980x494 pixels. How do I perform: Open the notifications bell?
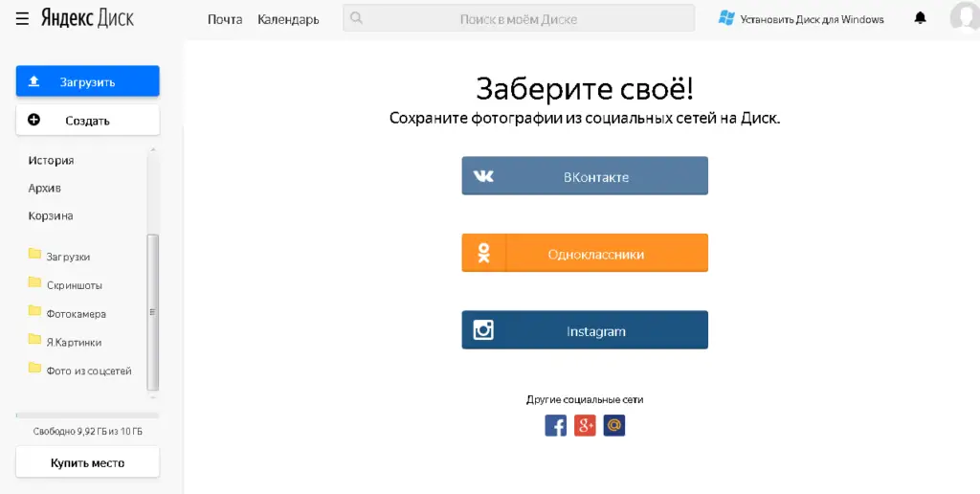pyautogui.click(x=920, y=18)
